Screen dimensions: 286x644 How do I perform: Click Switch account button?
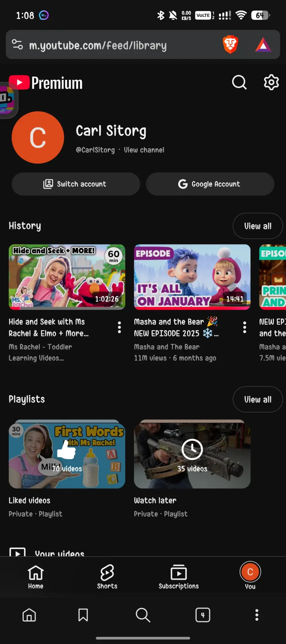coord(76,184)
